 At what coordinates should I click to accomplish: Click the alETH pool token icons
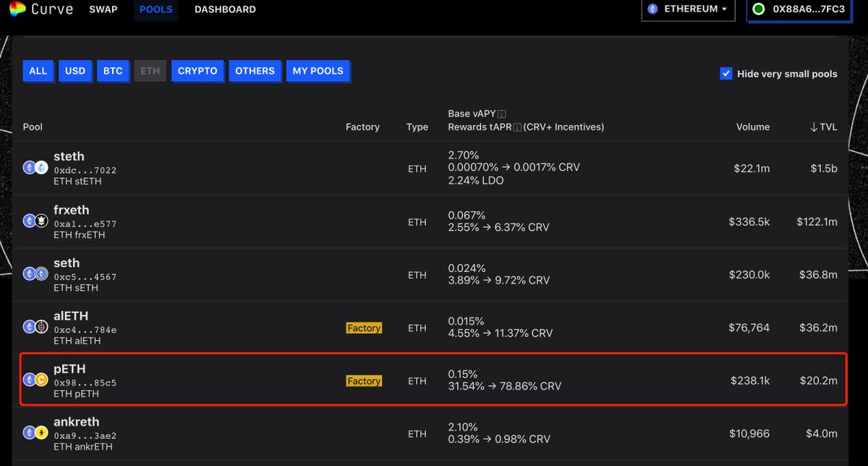pyautogui.click(x=35, y=327)
